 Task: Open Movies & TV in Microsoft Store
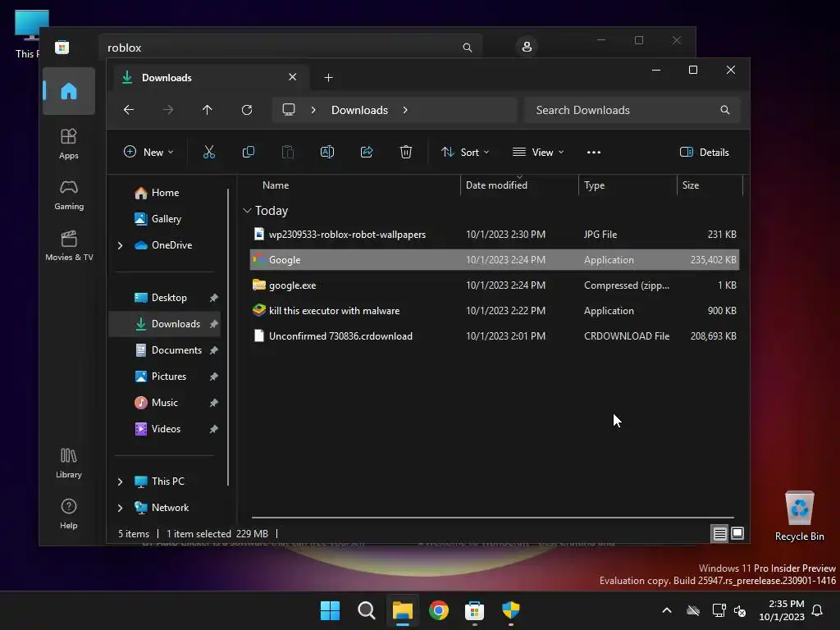coord(69,245)
